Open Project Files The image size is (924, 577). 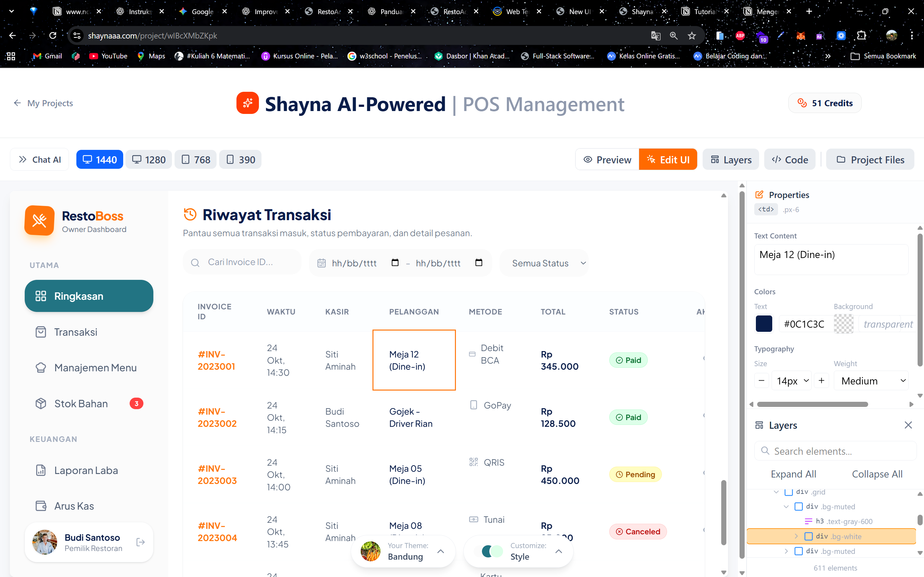[870, 159]
